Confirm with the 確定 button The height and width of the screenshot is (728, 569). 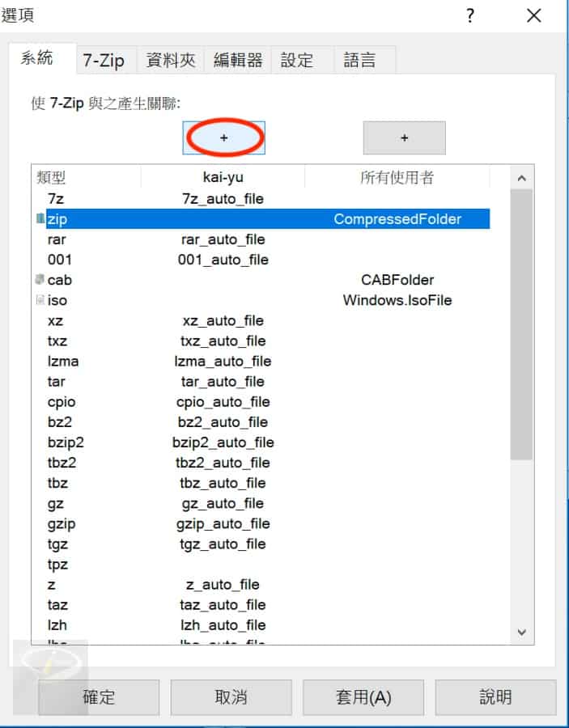click(99, 697)
